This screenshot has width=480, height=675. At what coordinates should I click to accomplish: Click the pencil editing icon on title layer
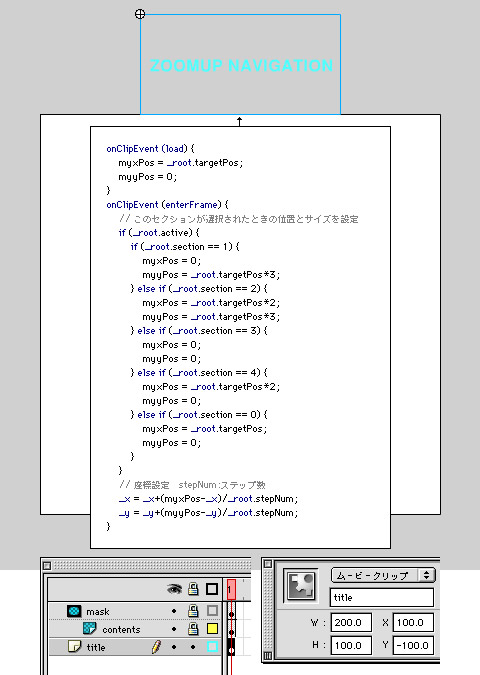pyautogui.click(x=156, y=647)
